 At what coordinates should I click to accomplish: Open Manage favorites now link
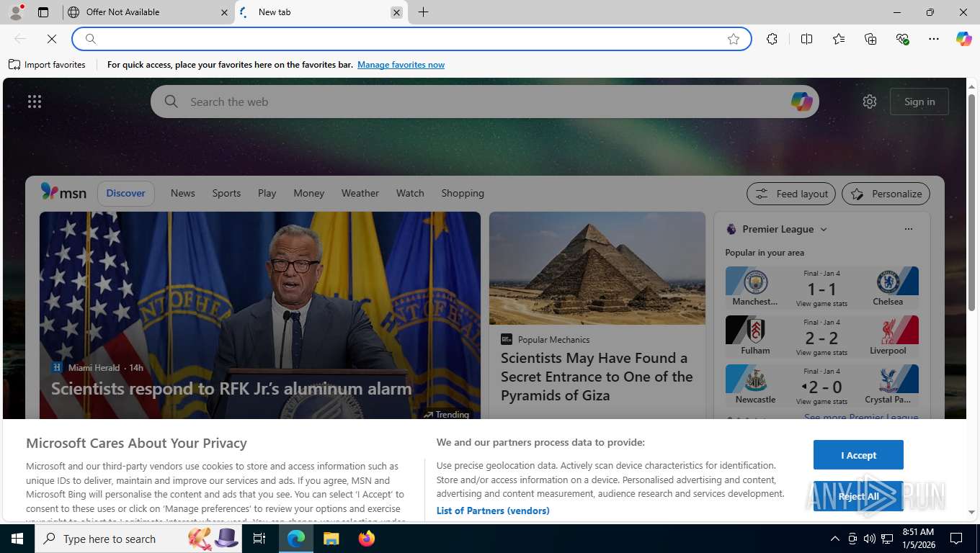(401, 65)
